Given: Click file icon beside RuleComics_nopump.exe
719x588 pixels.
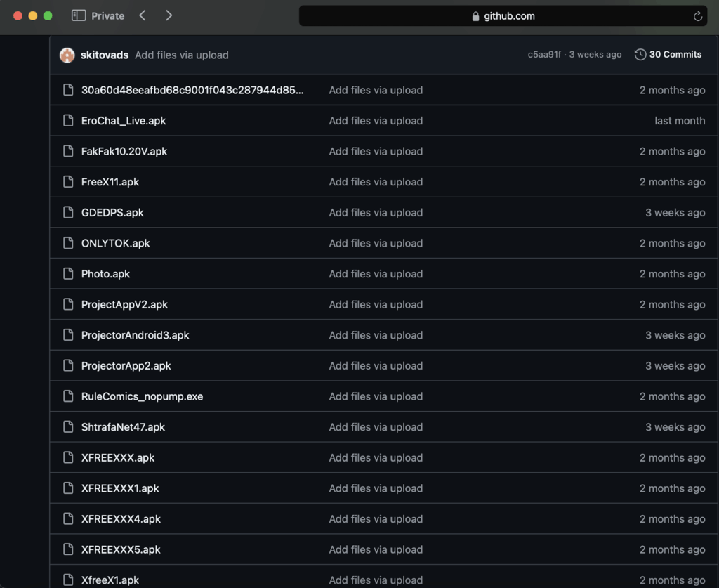Looking at the screenshot, I should [x=68, y=396].
